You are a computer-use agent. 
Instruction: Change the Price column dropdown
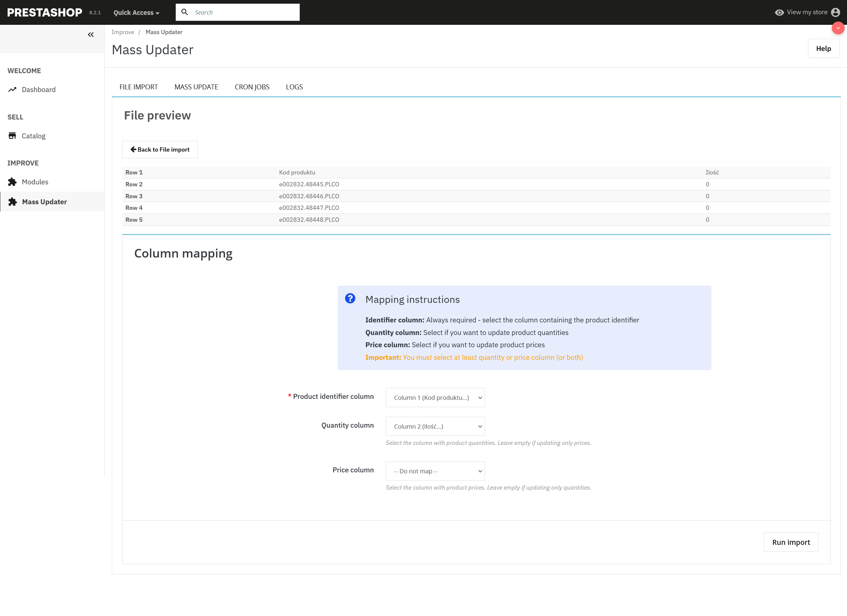click(435, 471)
